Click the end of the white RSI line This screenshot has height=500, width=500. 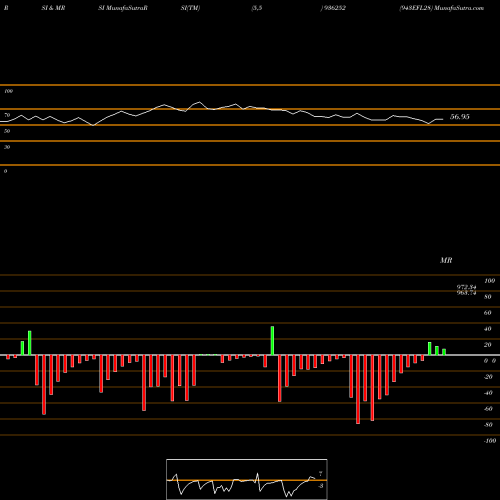(x=443, y=119)
